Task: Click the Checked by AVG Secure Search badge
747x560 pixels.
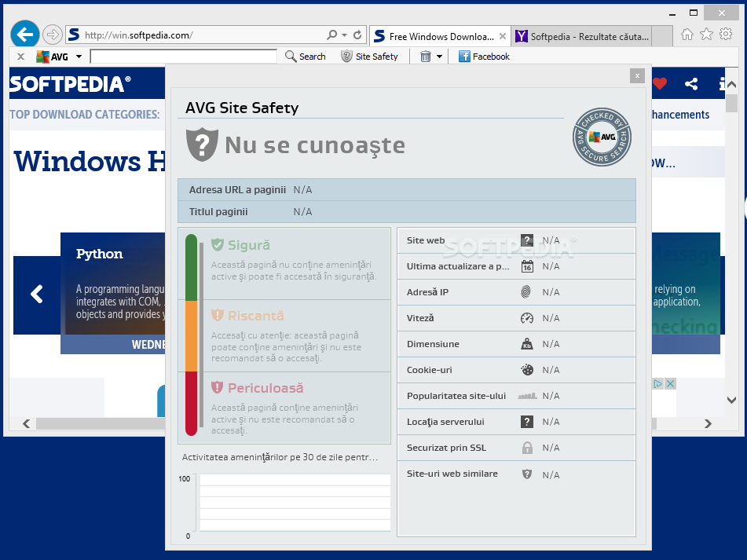Action: [602, 137]
